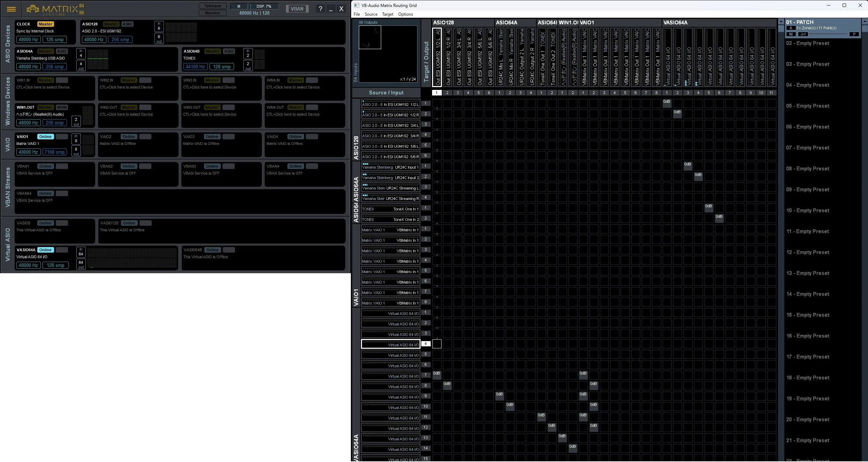Open the ASIO128 256 smp buffer selector
The height and width of the screenshot is (462, 868).
point(120,39)
